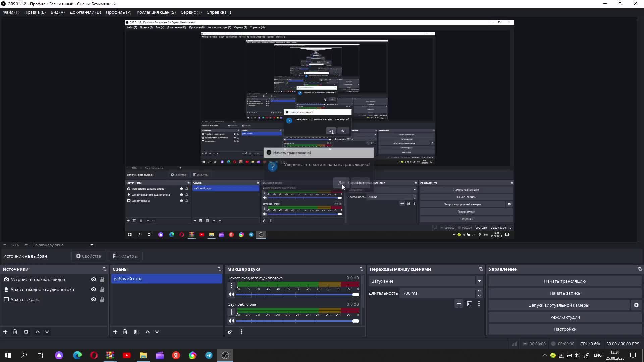Open 'Настройки' in the controls panel

pos(565,329)
